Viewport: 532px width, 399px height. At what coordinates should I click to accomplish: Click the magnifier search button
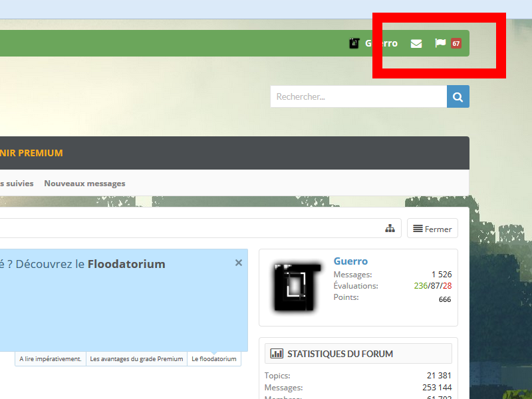[x=458, y=96]
